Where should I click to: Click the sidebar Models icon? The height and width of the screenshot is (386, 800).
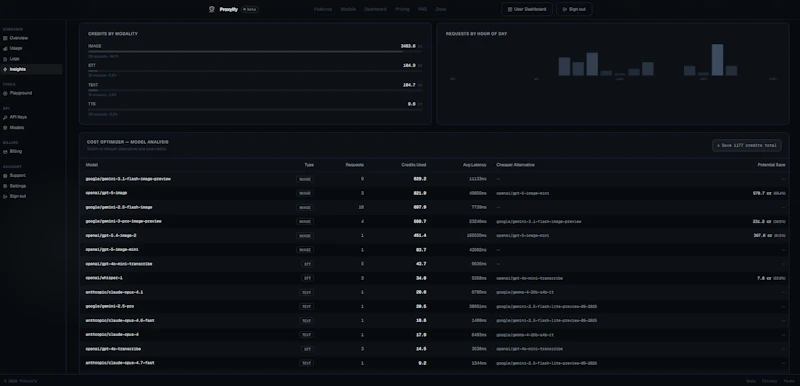[5, 127]
